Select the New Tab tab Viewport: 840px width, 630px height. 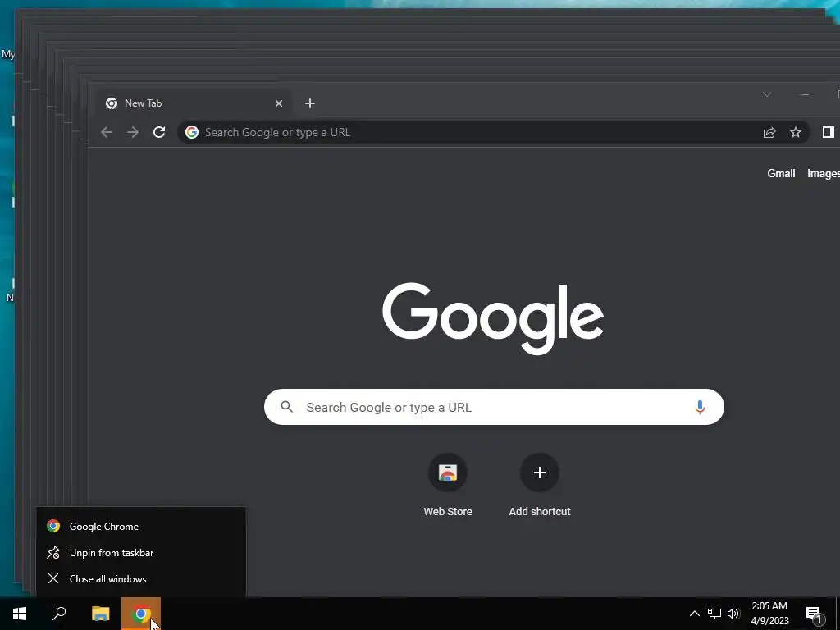(x=194, y=103)
